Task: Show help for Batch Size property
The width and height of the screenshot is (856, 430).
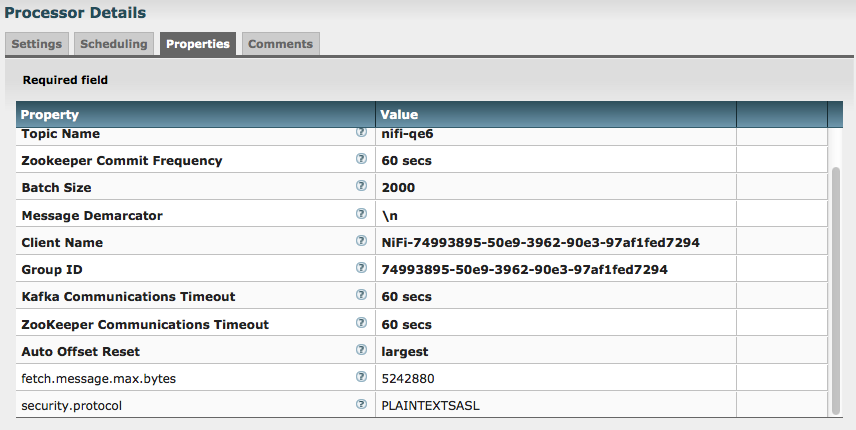Action: (x=361, y=186)
